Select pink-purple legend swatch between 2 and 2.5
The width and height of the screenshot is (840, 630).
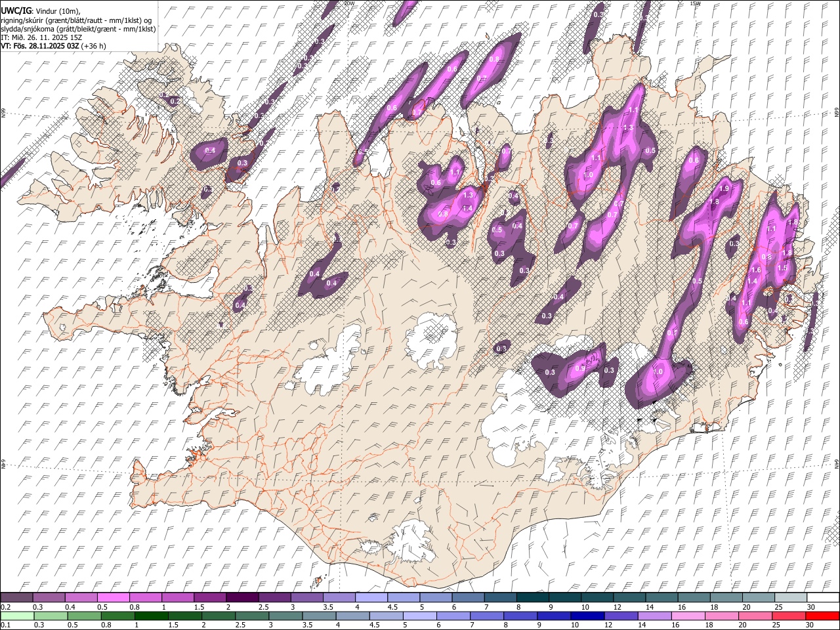coord(242,597)
